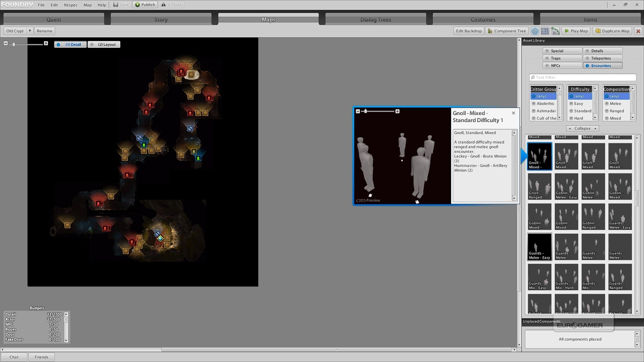Open the File menu
644x362 pixels.
tap(41, 5)
